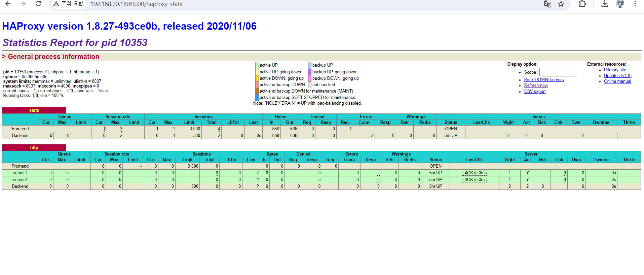Click the server1 row name
This screenshot has height=275, width=644.
click(20, 173)
